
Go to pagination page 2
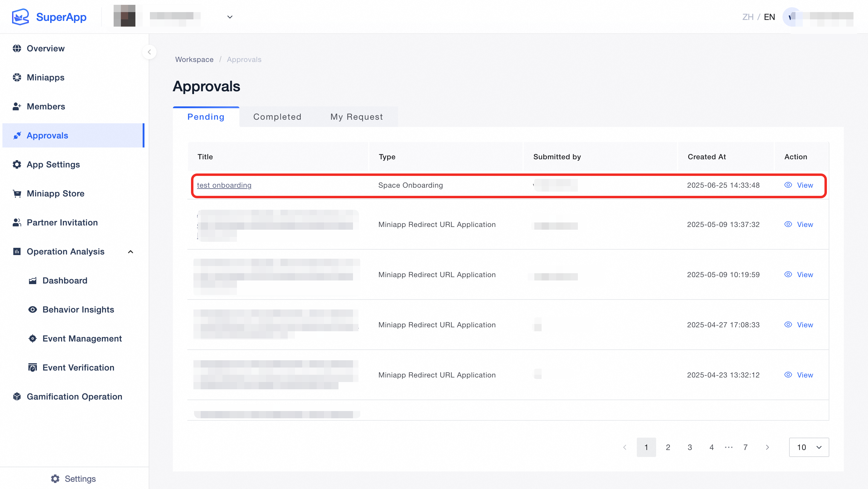668,447
